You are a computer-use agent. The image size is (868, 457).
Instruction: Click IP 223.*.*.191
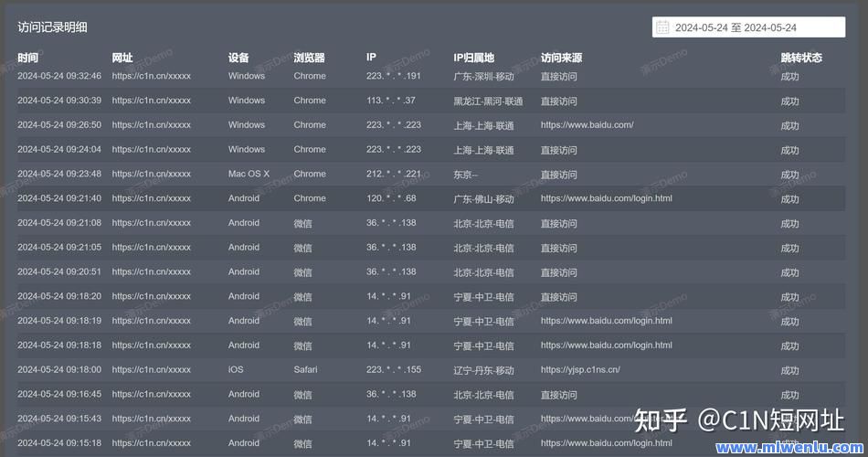coord(393,76)
